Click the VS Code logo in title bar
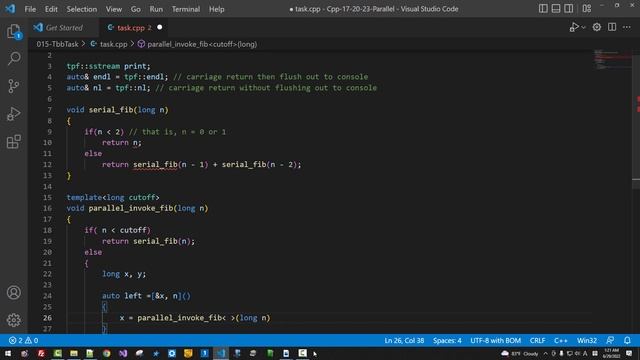Screen dimensions: 640x360 coord(10,9)
